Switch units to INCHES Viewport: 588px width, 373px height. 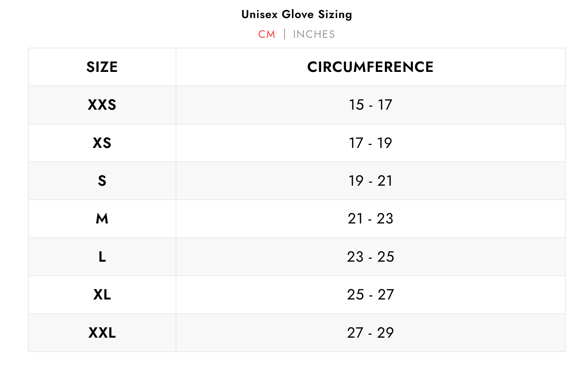click(314, 35)
